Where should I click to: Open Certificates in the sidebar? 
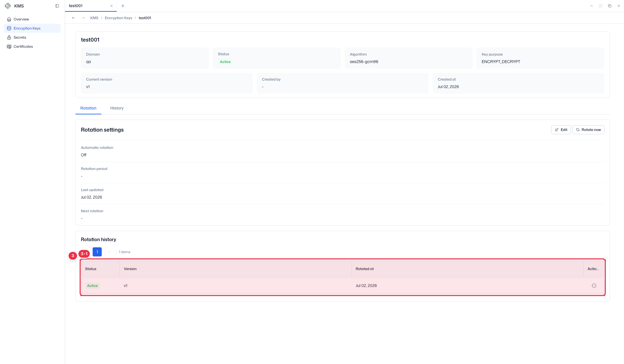(32, 46)
